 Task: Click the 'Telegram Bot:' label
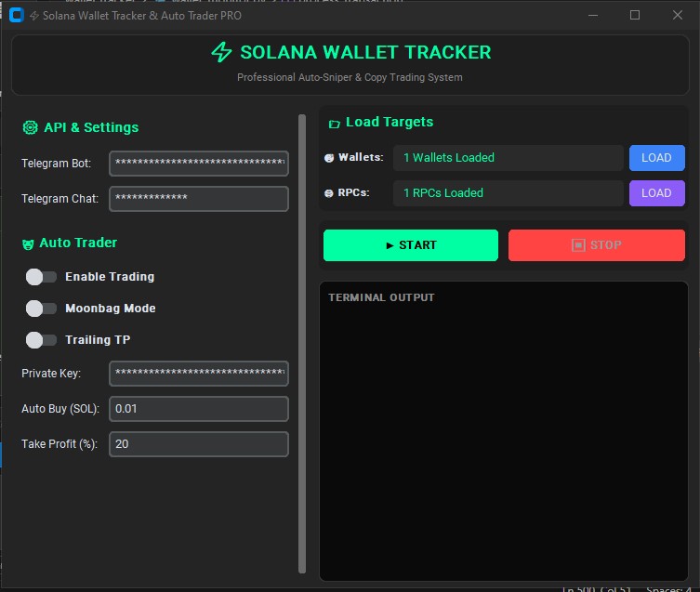point(57,164)
